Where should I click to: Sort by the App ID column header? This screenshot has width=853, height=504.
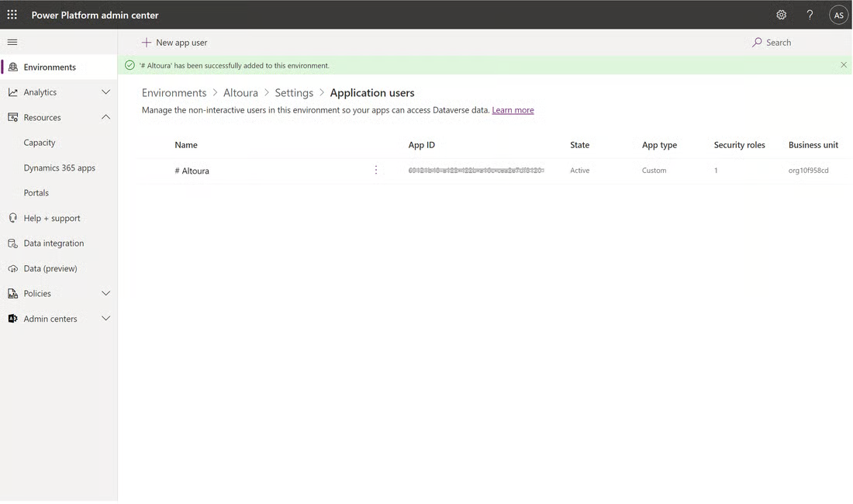pos(422,145)
